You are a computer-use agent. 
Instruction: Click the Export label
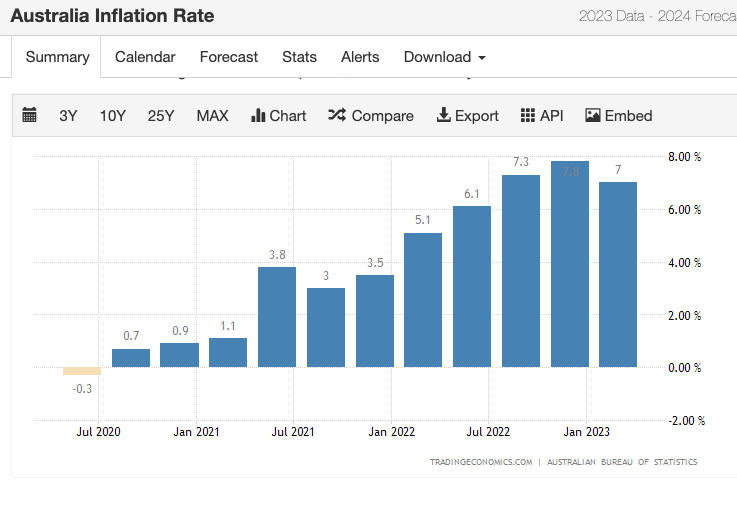477,116
